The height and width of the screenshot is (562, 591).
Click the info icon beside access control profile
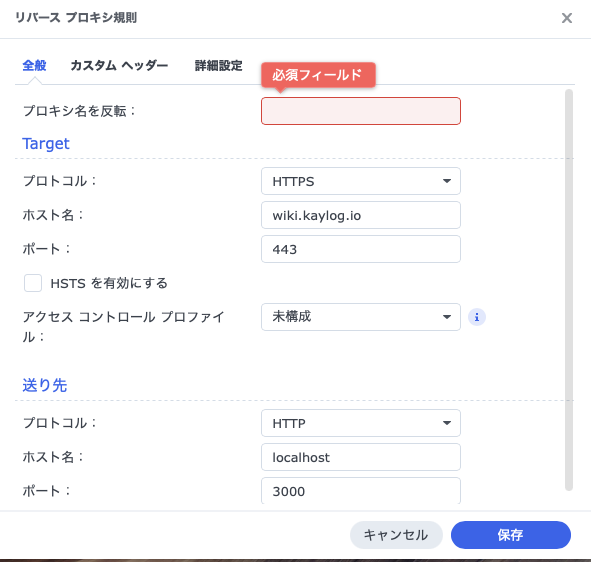coord(476,317)
